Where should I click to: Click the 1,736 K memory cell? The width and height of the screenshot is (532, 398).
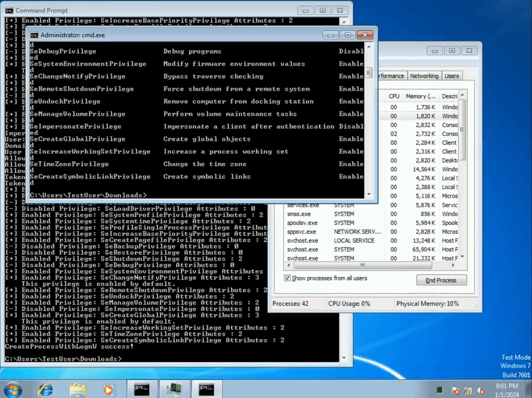(425, 107)
